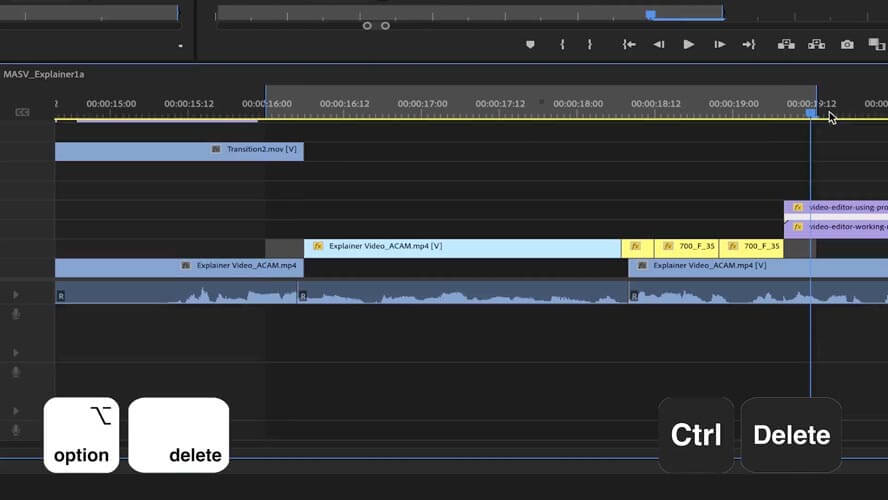Viewport: 888px width, 500px height.
Task: Click fx badge on video-editor-using-pro clip
Action: [x=797, y=208]
